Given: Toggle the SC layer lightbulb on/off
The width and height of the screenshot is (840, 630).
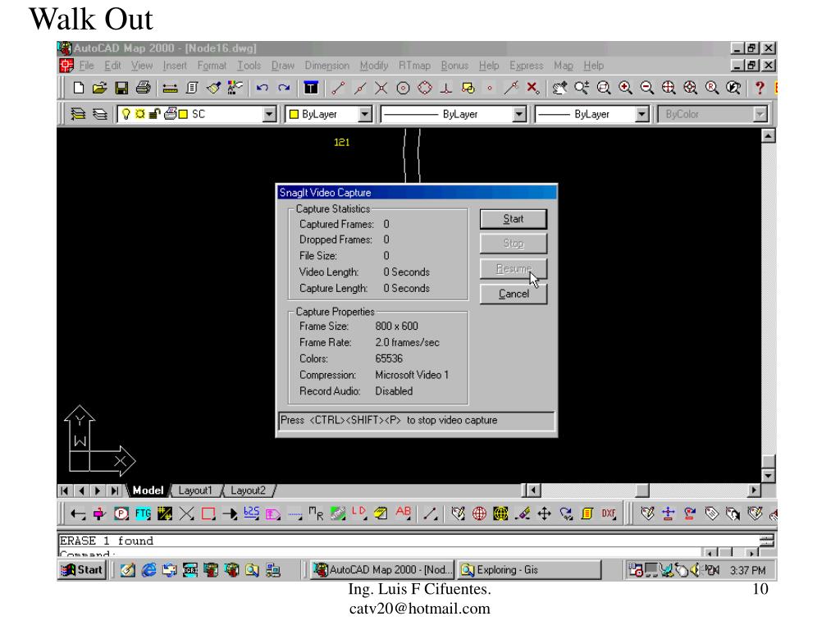Looking at the screenshot, I should point(126,114).
